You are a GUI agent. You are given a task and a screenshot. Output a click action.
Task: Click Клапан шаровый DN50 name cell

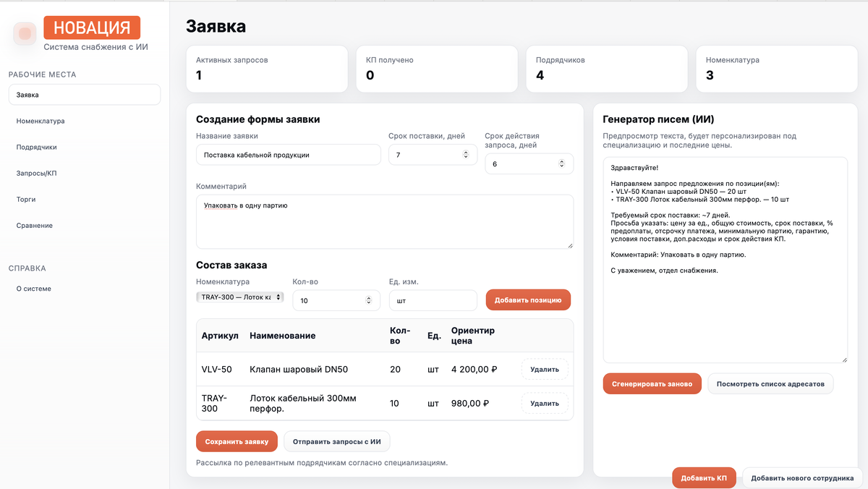pyautogui.click(x=299, y=369)
